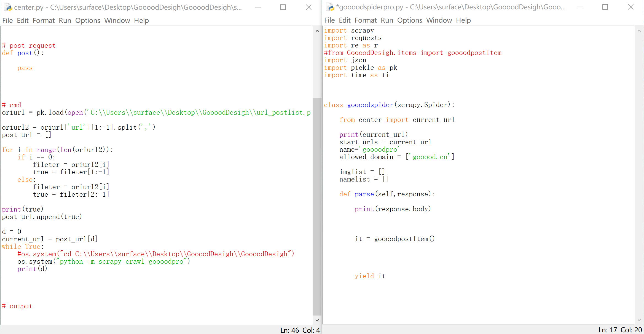Viewport: 644px width, 334px height.
Task: Click the 'python -m scrapy crawl goooodpro' line
Action: coord(104,261)
